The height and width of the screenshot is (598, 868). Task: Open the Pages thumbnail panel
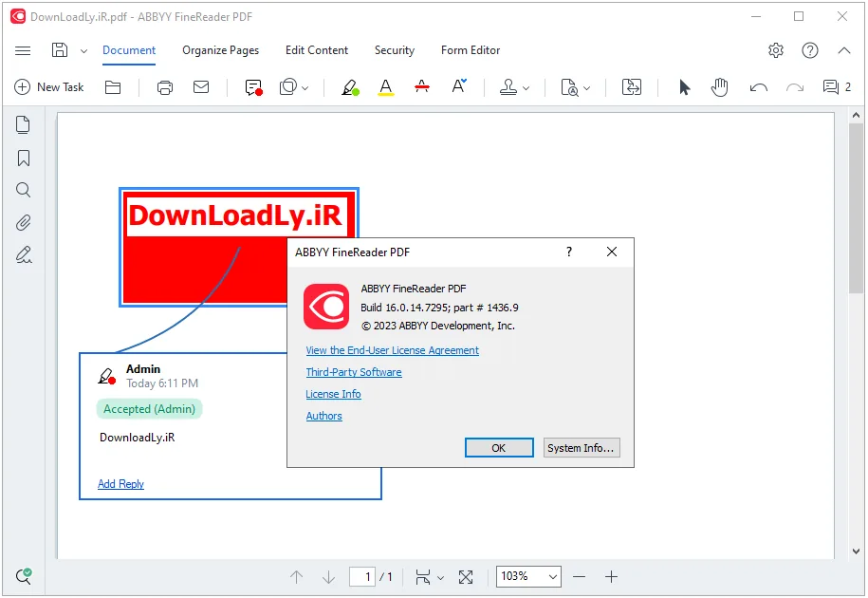(24, 125)
